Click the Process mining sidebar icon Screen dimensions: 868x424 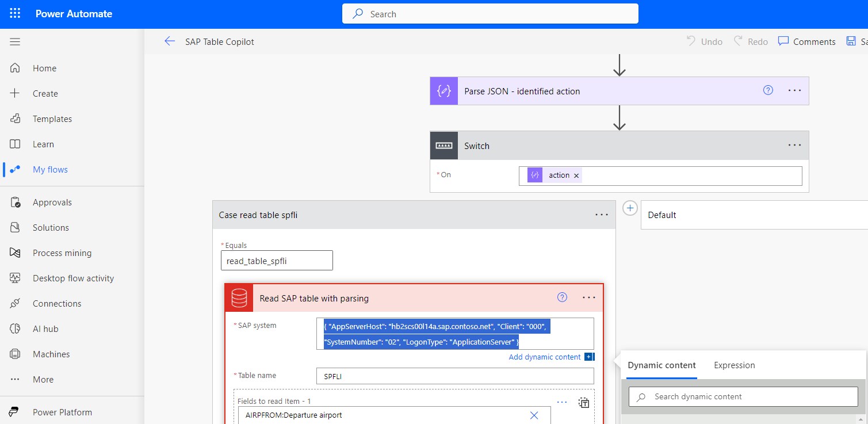coord(15,253)
